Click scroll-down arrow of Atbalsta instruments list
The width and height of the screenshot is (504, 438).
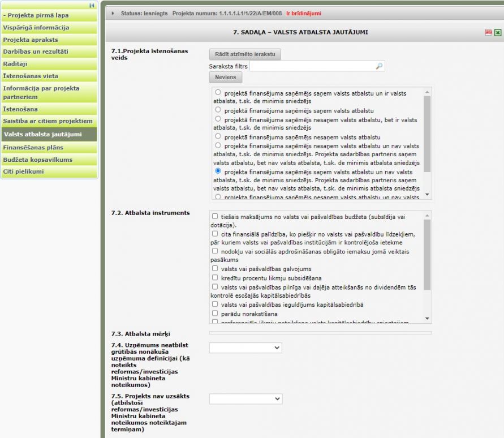pos(427,319)
